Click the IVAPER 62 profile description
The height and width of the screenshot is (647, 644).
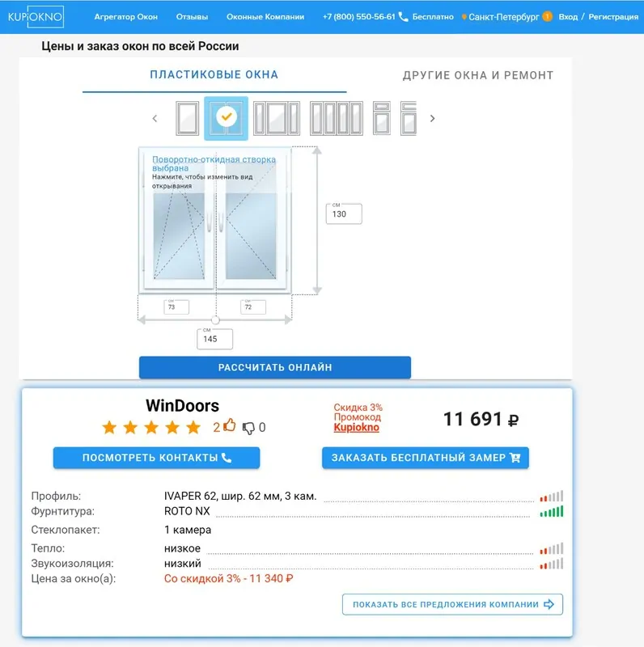click(x=240, y=496)
